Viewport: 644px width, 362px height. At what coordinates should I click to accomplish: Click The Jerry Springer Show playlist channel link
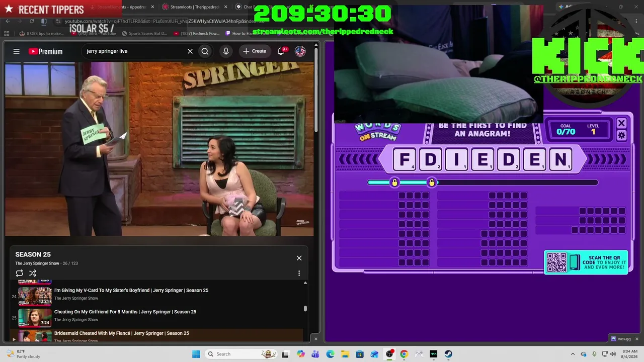tap(37, 263)
